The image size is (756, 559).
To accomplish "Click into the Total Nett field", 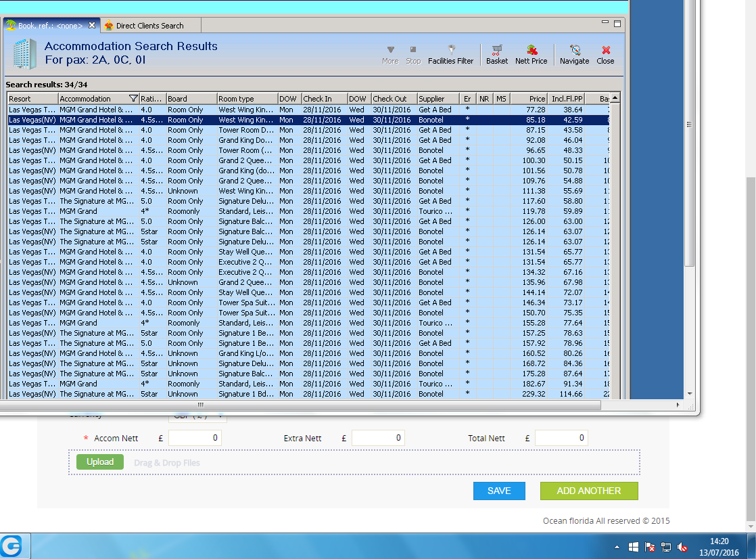I will (561, 438).
